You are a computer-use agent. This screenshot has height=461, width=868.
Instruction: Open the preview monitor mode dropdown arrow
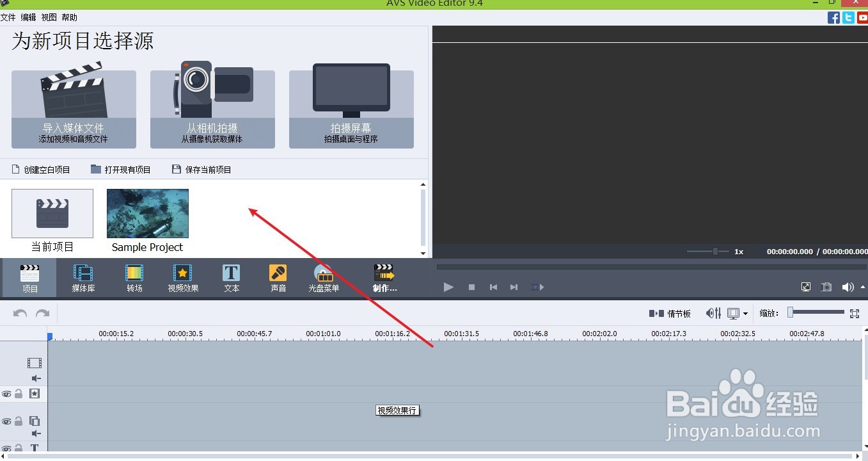[x=745, y=313]
